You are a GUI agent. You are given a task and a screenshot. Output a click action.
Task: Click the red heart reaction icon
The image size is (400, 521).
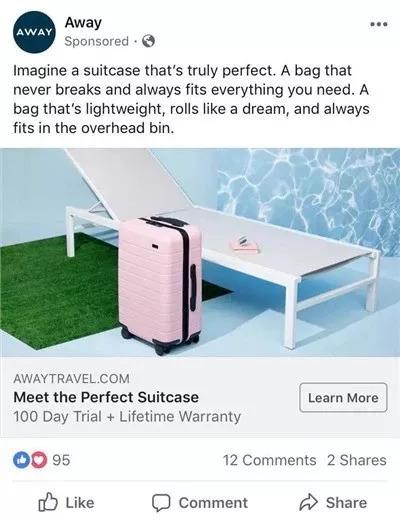click(x=39, y=460)
